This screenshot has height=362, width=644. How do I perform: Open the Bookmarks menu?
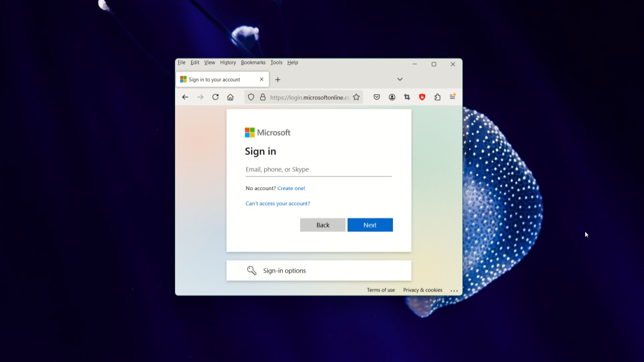(253, 62)
